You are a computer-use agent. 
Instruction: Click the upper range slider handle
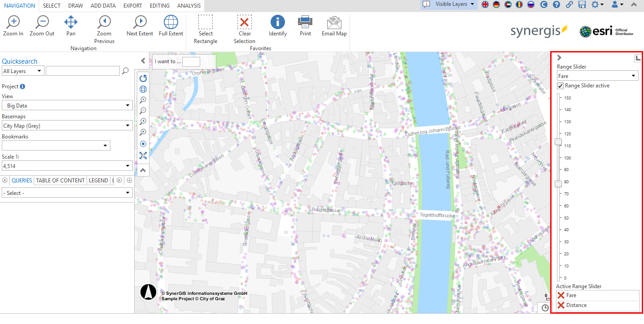tap(558, 142)
